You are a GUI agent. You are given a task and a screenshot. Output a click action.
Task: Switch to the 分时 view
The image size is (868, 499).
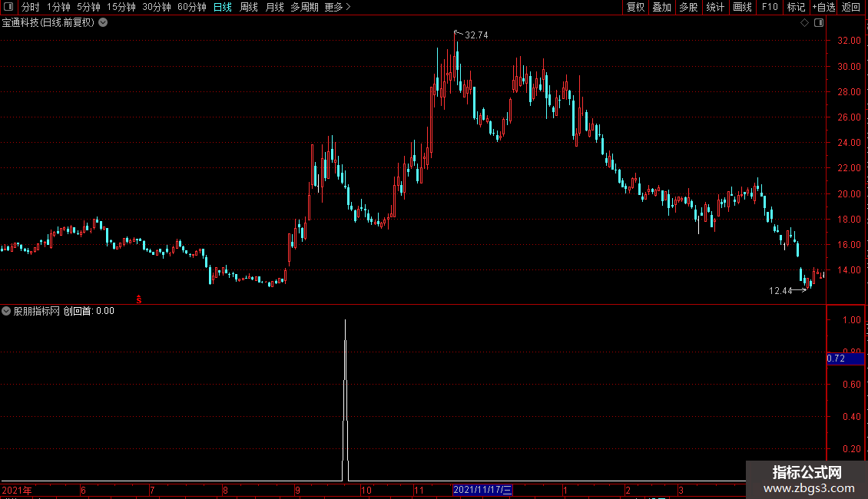(x=31, y=7)
